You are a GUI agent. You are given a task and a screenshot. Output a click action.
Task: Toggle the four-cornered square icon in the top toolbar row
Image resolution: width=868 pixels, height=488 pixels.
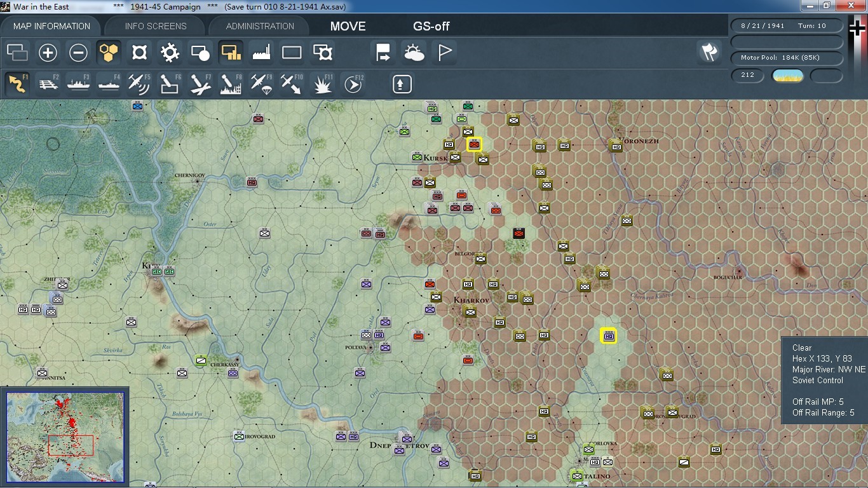[x=139, y=52]
